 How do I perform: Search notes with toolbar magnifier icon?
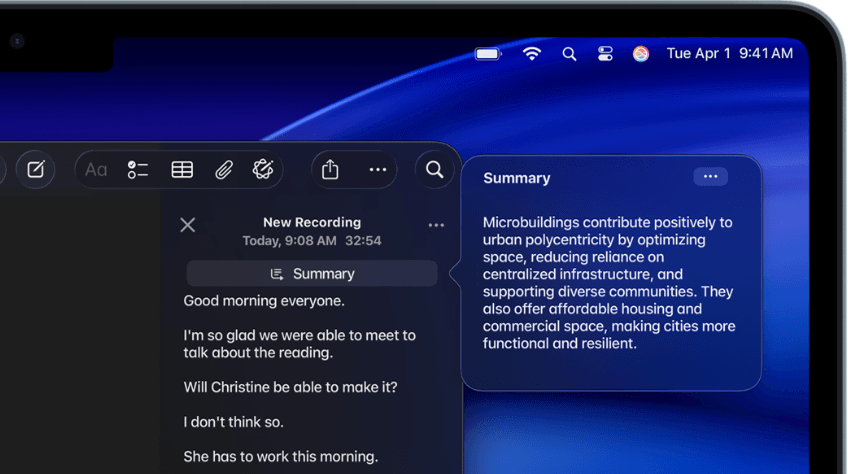coord(434,170)
